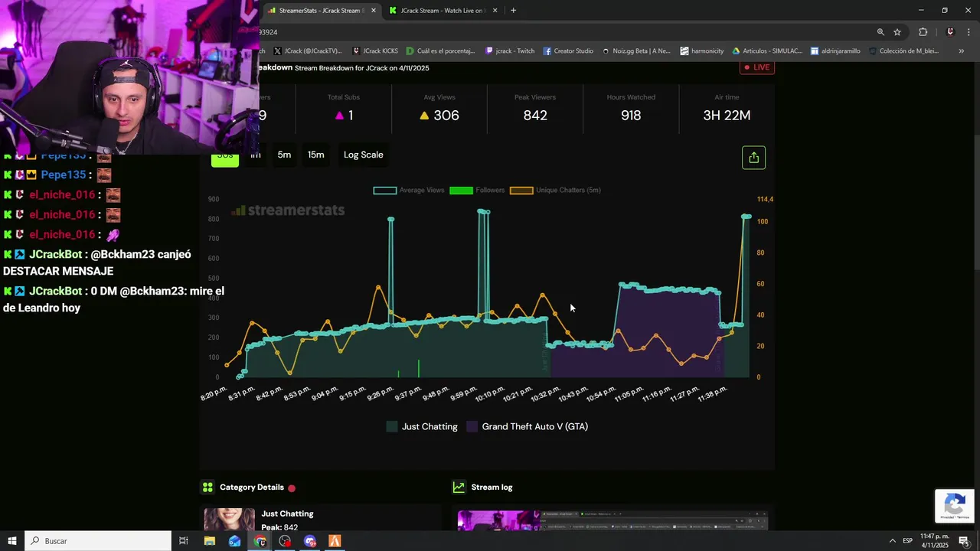
Task: Expand the bookmarks overflow chevron
Action: 961,51
